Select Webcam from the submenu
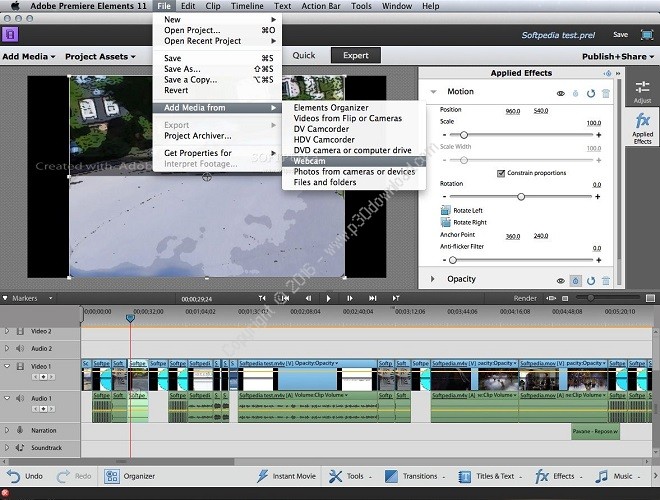 (354, 161)
